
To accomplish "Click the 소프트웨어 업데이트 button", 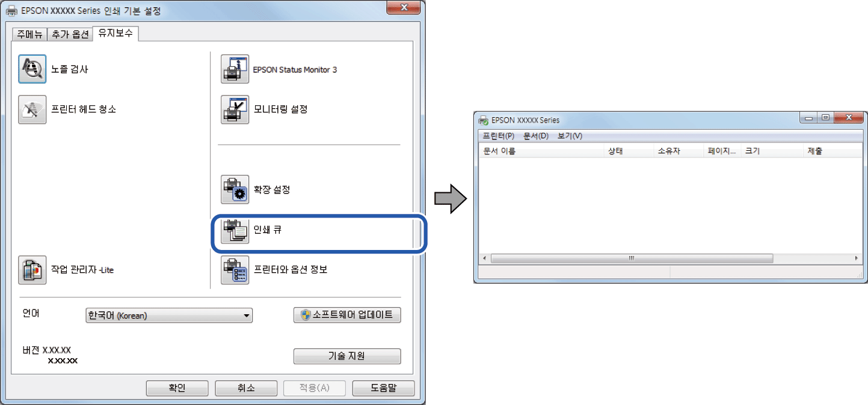I will pyautogui.click(x=347, y=315).
